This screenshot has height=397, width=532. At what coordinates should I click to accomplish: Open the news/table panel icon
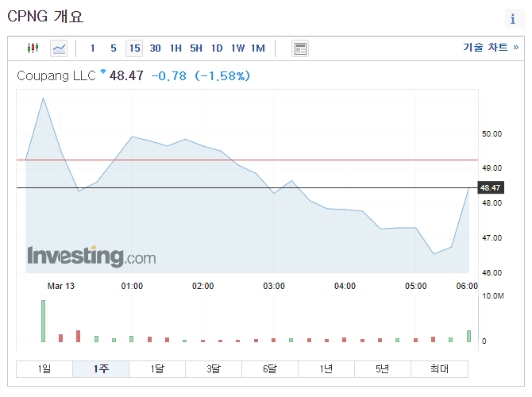(x=299, y=48)
